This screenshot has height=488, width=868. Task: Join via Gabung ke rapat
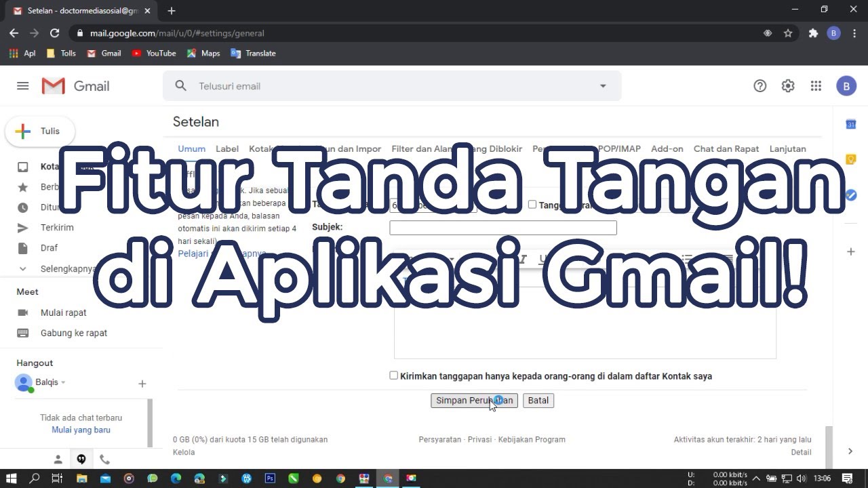pyautogui.click(x=74, y=333)
